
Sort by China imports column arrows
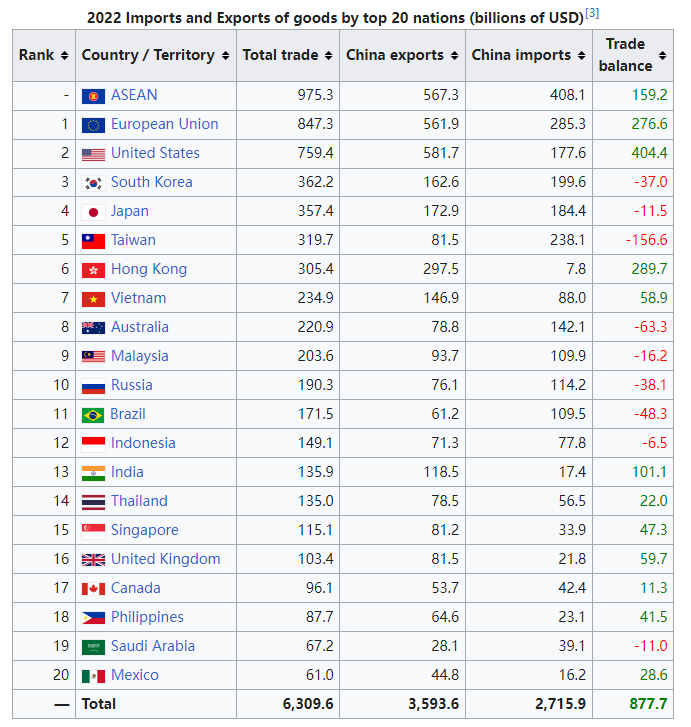[581, 56]
